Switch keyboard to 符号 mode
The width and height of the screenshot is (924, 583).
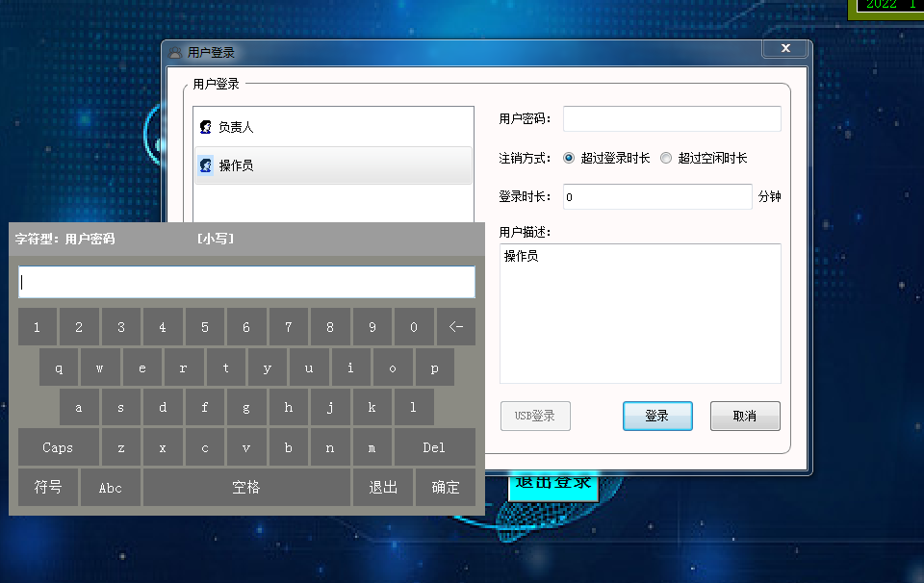(48, 487)
